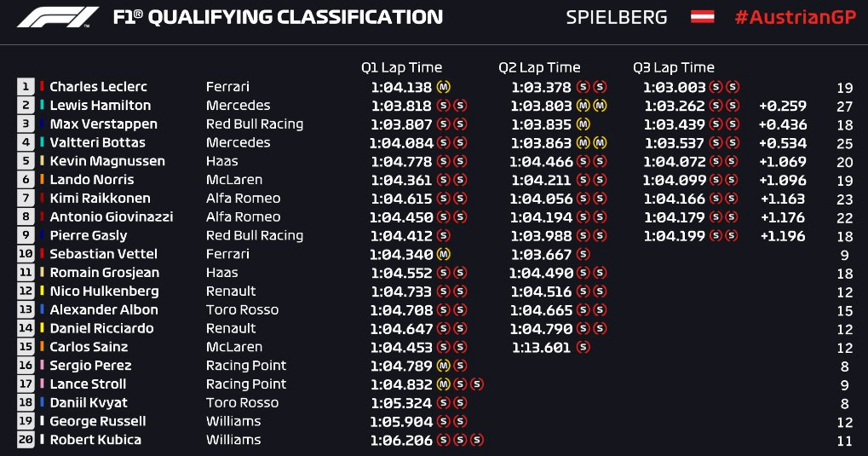
Task: Select the Q1 Lap Time column header
Action: 402,67
